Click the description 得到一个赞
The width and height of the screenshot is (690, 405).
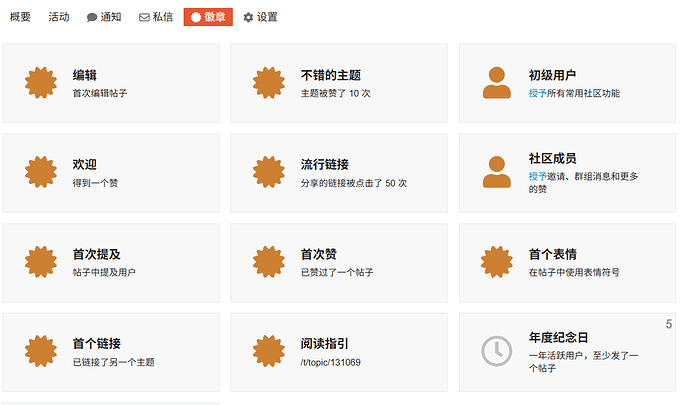click(x=95, y=183)
